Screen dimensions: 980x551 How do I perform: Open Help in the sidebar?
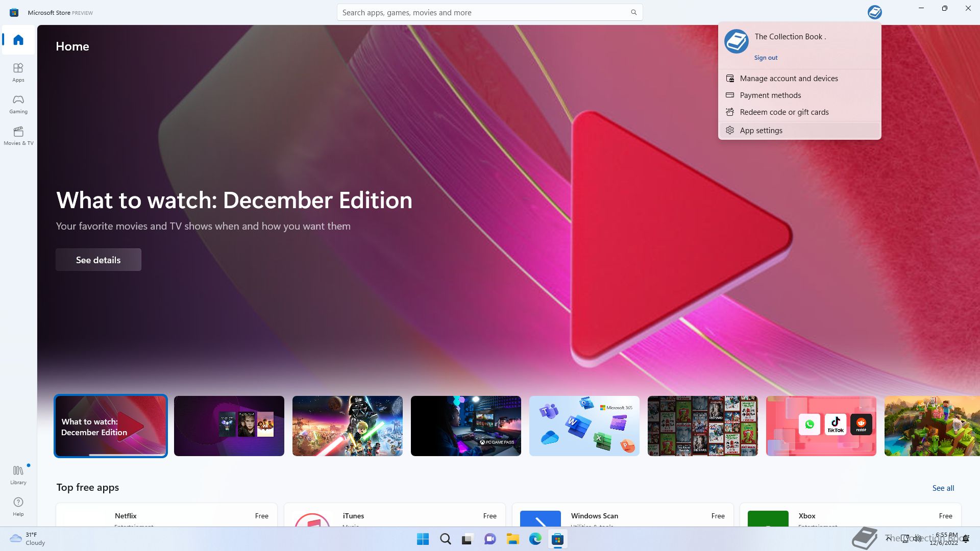pyautogui.click(x=18, y=507)
